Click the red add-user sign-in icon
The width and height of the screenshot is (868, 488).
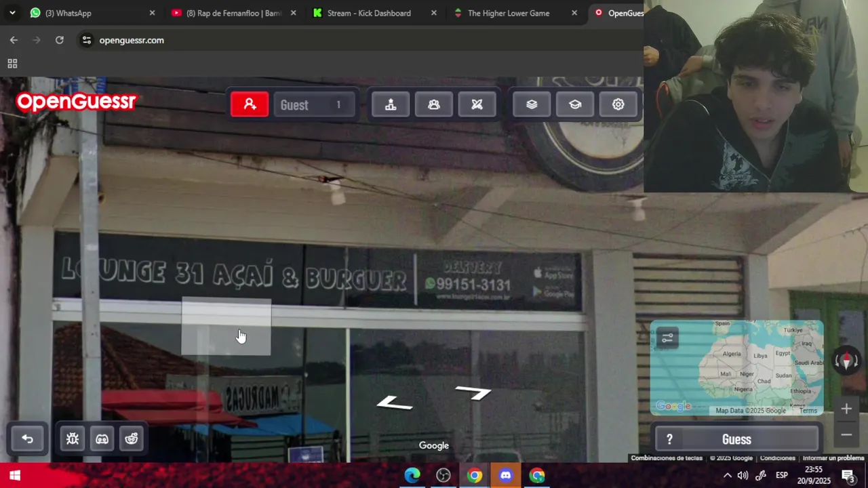click(x=250, y=104)
